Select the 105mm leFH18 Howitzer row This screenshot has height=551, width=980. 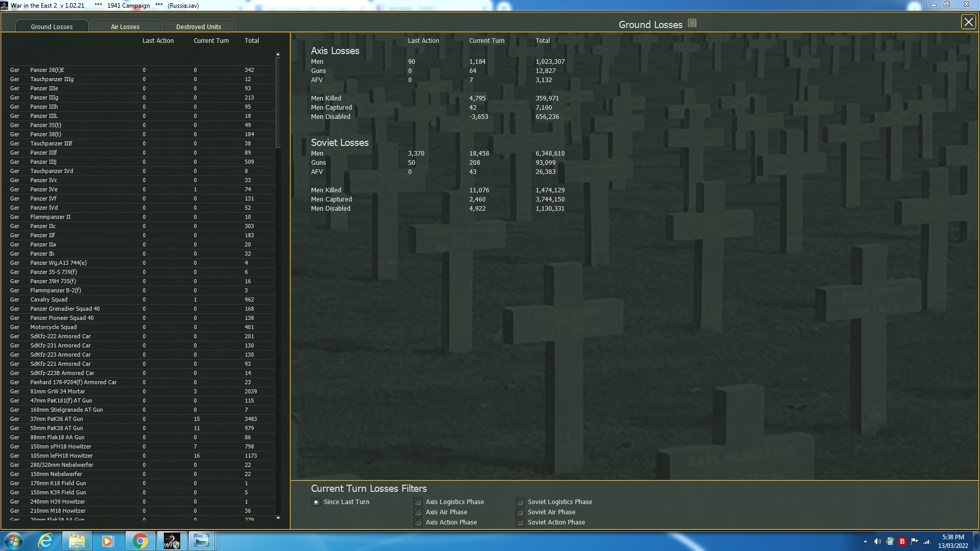[x=142, y=456]
